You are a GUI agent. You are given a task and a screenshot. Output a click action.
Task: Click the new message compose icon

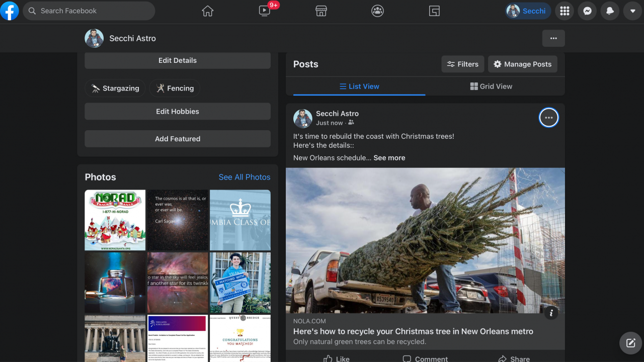tap(631, 343)
